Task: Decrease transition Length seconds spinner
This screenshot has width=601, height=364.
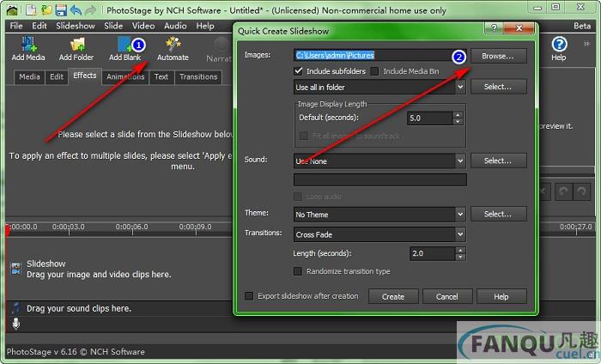Action: pos(460,257)
